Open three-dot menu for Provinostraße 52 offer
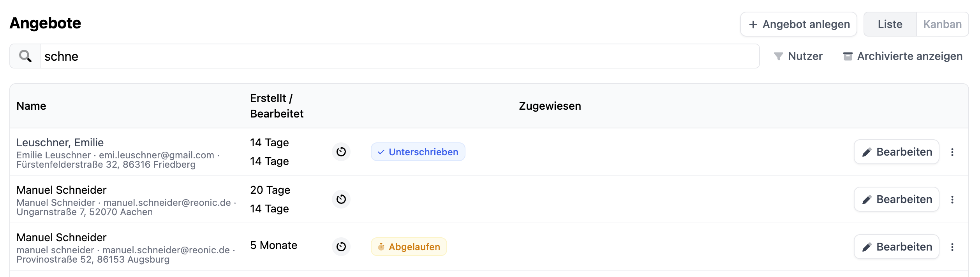The height and width of the screenshot is (277, 980). (x=952, y=247)
